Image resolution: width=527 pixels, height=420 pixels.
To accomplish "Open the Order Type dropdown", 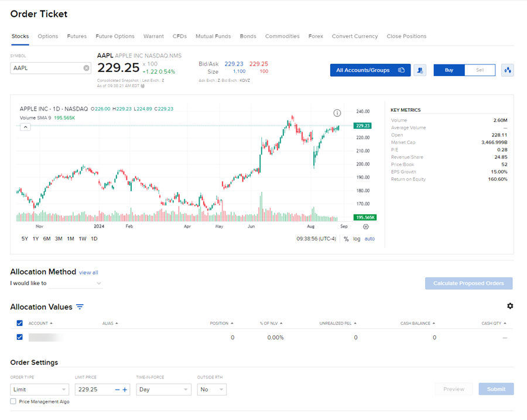I will click(x=40, y=390).
